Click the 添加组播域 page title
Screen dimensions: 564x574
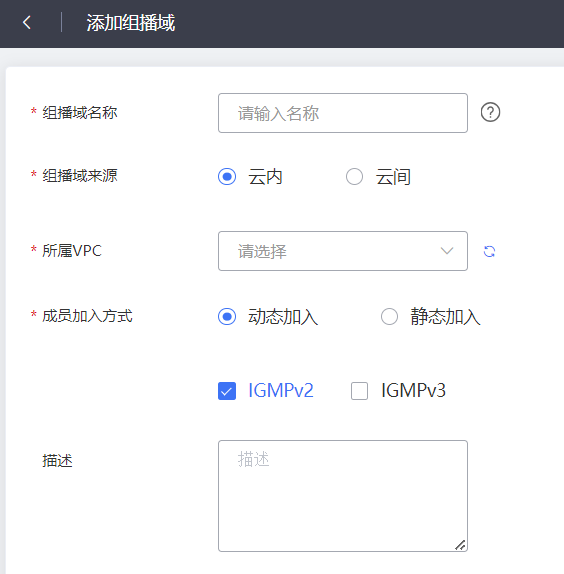pyautogui.click(x=131, y=23)
